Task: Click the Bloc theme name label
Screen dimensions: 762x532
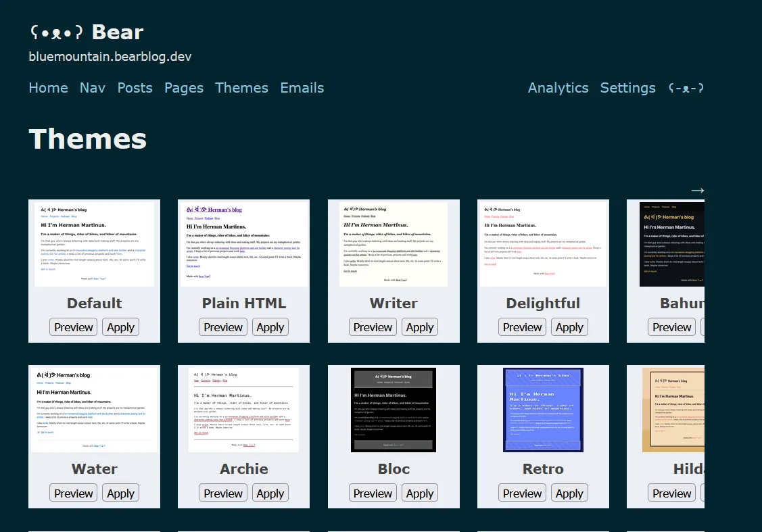Action: (x=394, y=469)
